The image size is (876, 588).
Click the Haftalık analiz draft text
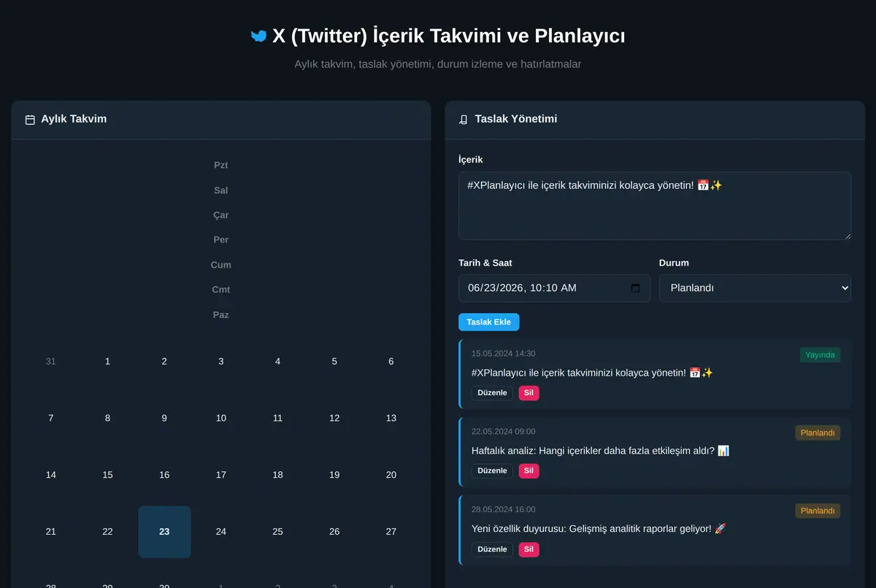600,451
